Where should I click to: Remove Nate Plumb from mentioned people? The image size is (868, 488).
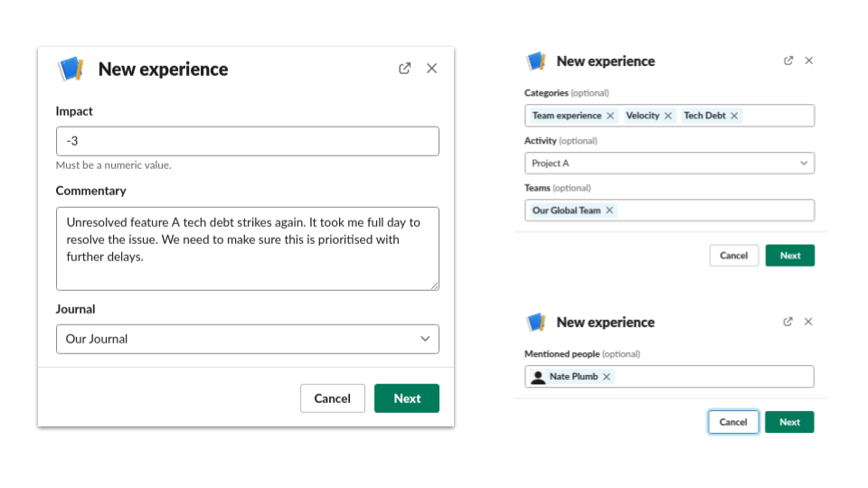click(607, 377)
